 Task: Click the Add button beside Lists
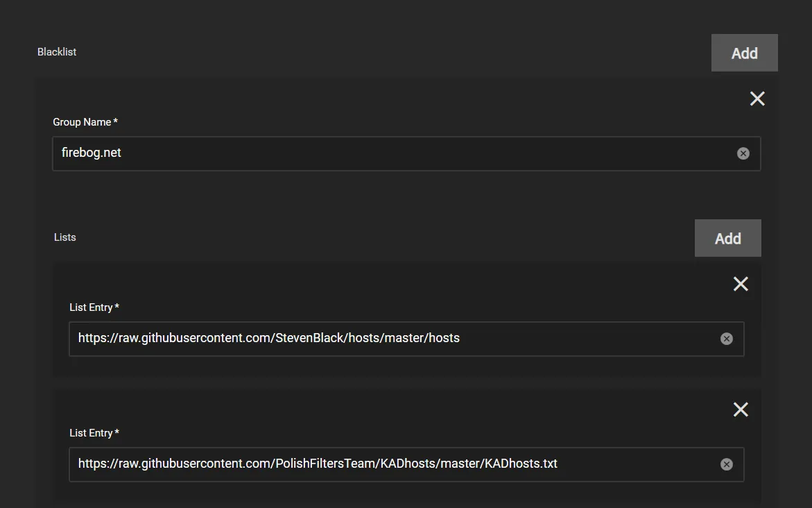tap(727, 238)
